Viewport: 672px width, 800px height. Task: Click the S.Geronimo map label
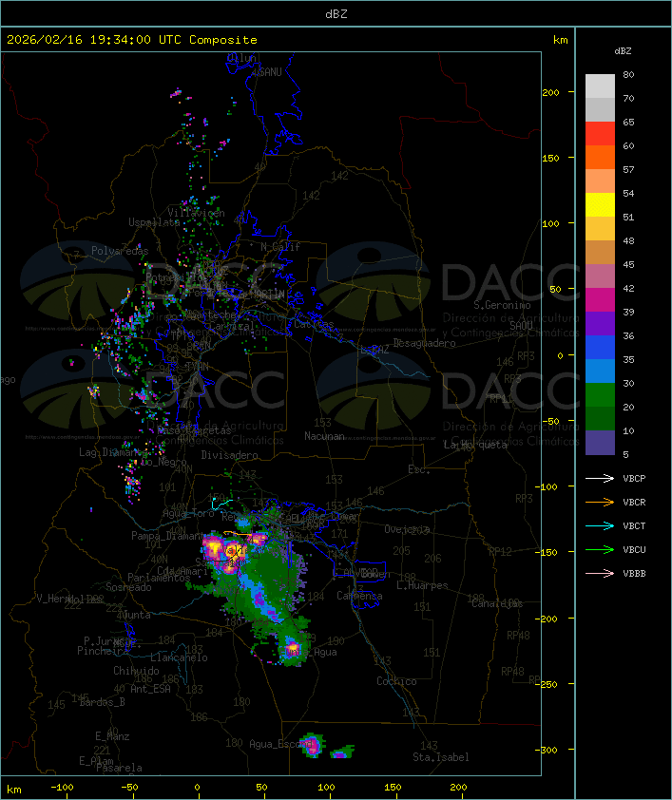[502, 305]
